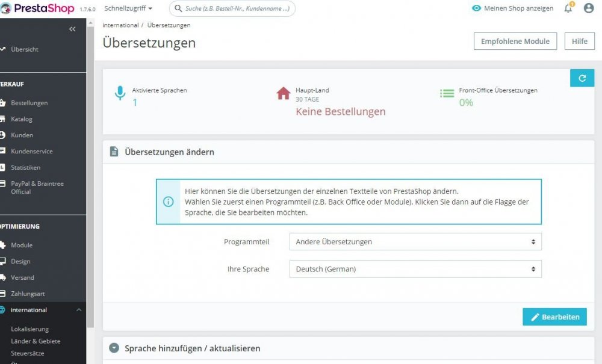Screen dimensions: 602x364
Task: Open Meinen Shop anzeigen link
Action: [518, 8]
